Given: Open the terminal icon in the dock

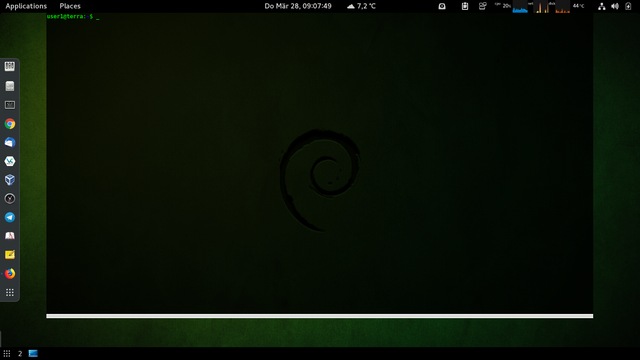Looking at the screenshot, I should tap(10, 105).
